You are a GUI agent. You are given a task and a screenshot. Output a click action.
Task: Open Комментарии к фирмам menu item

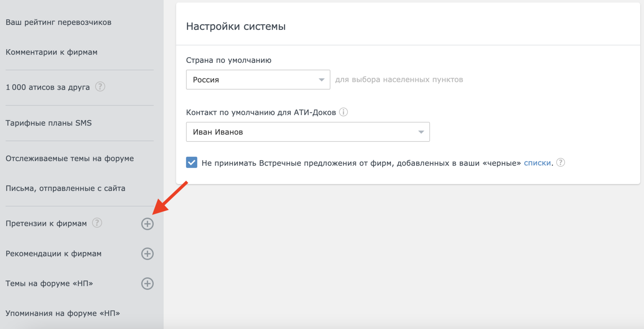click(51, 52)
